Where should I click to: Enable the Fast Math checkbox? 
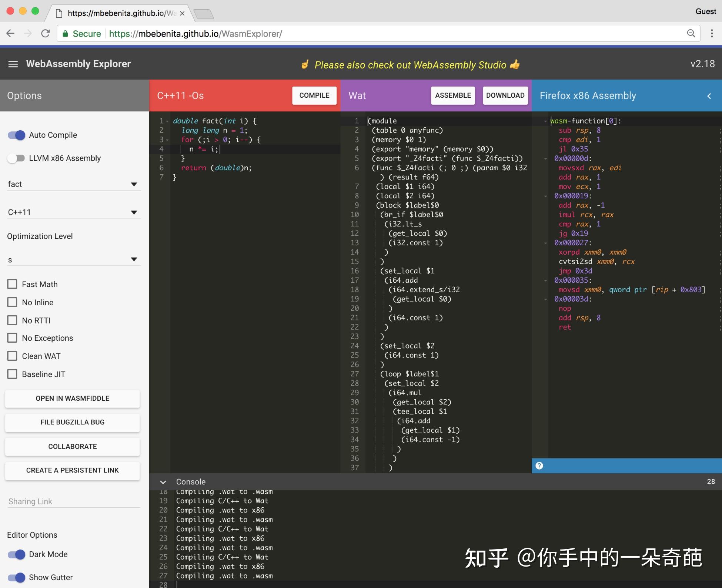pos(13,284)
